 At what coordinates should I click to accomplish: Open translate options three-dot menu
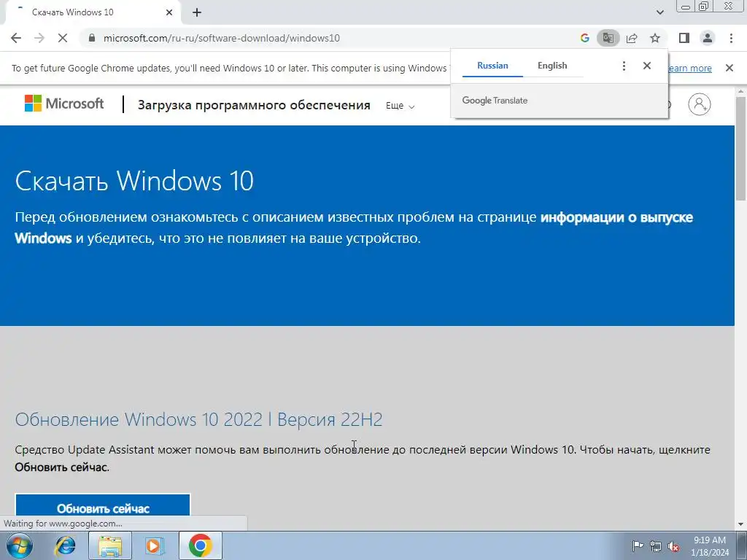624,66
